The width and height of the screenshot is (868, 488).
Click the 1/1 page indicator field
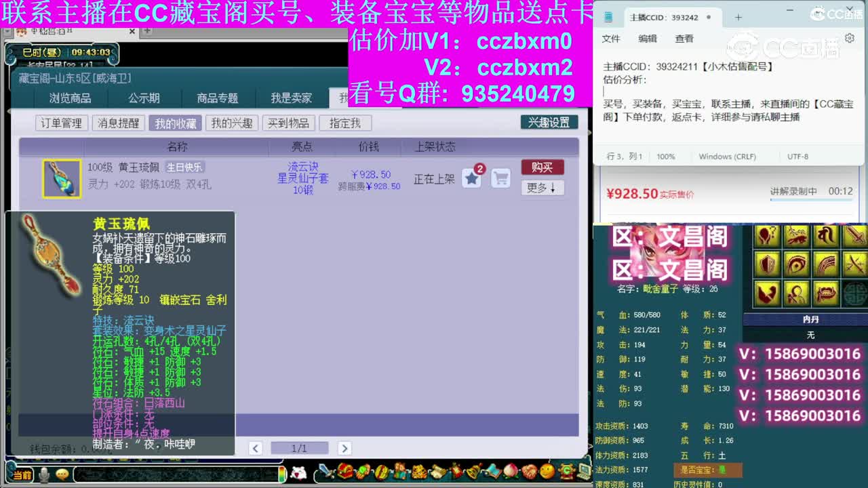pos(299,448)
